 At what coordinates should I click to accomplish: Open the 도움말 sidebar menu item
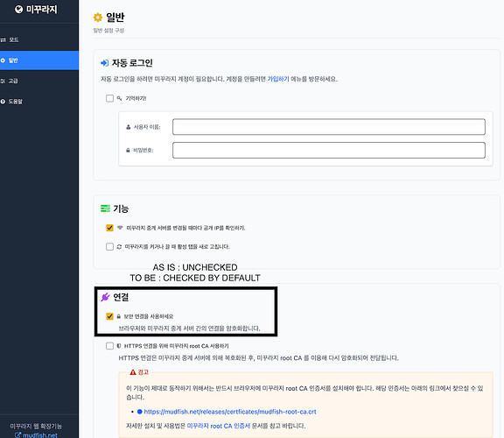pyautogui.click(x=39, y=102)
